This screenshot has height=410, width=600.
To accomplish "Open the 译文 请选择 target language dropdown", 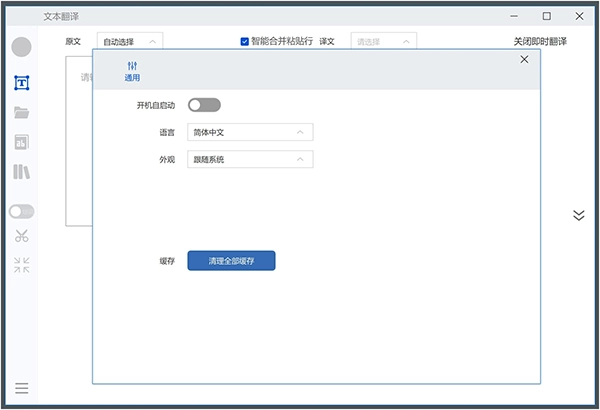I will [x=383, y=41].
